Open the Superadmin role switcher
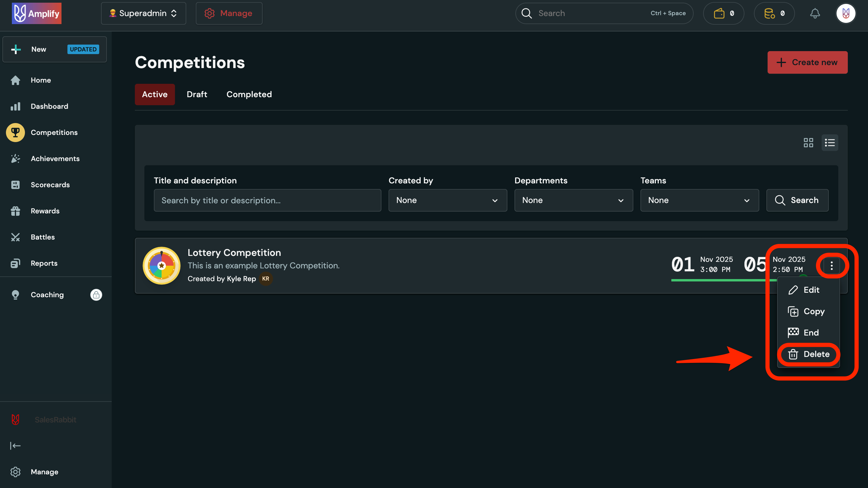Image resolution: width=868 pixels, height=488 pixels. click(143, 13)
